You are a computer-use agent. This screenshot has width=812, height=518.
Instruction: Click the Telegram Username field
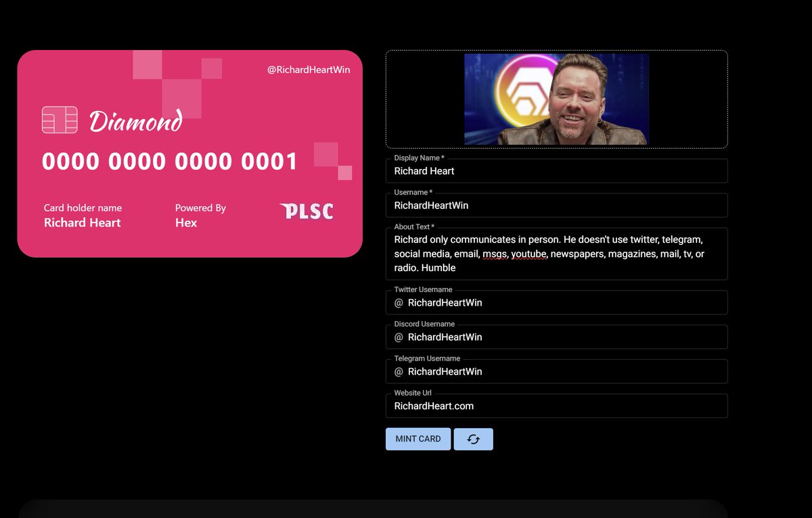tap(557, 372)
